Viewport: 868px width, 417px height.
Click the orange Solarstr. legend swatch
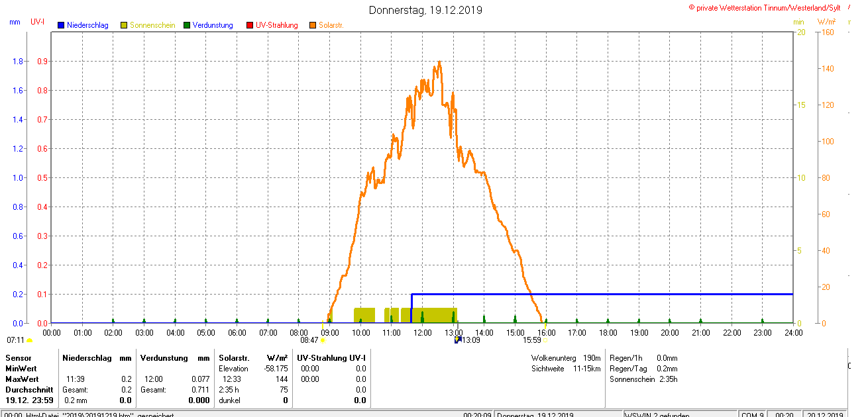coord(313,25)
